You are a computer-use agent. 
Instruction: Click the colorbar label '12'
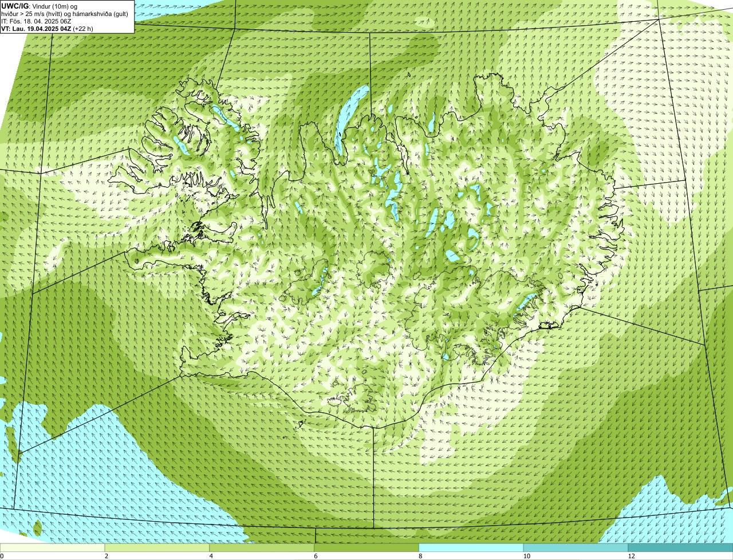point(631,556)
